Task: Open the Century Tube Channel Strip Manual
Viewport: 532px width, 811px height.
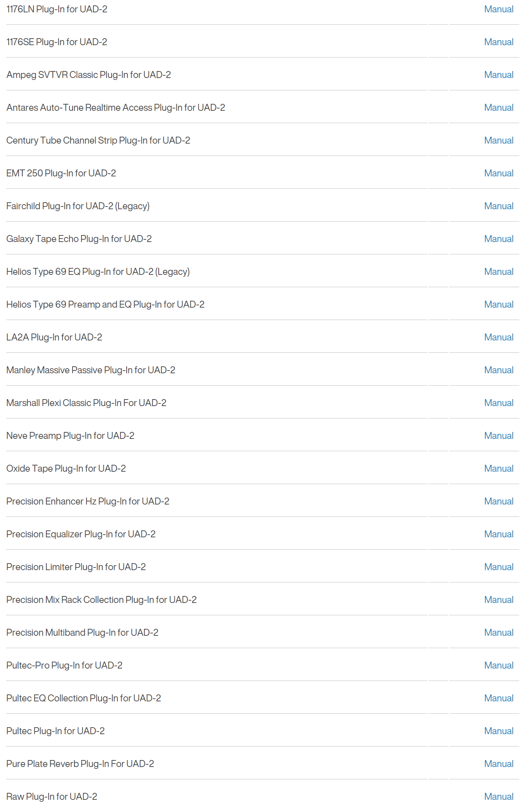Action: (x=499, y=141)
